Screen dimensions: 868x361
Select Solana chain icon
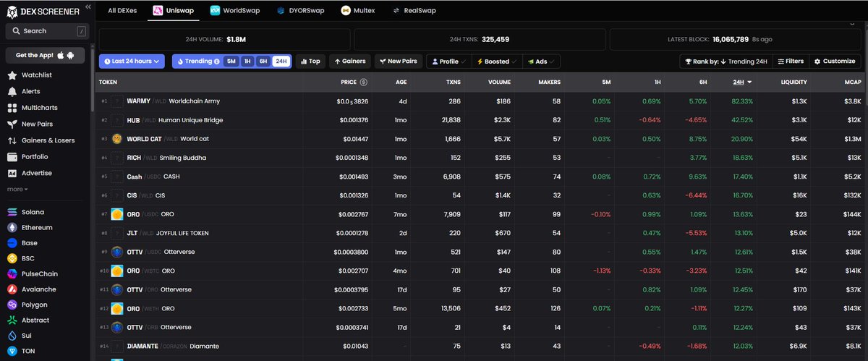coord(12,212)
